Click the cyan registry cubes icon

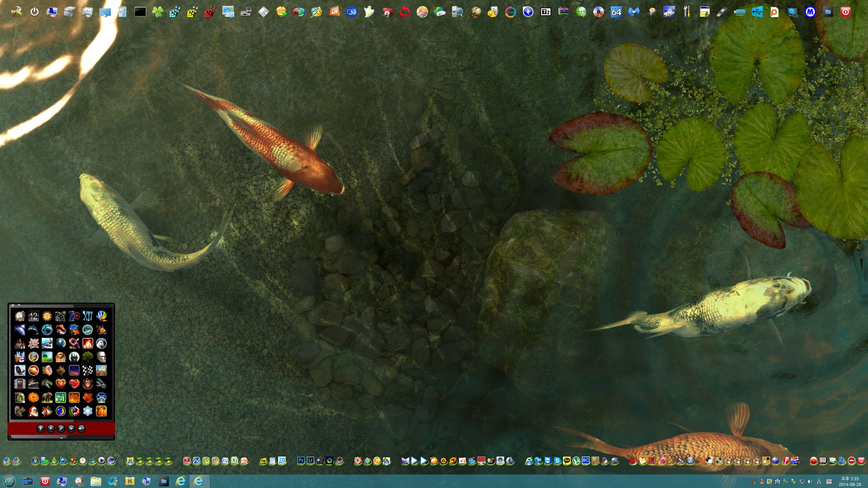point(175,12)
